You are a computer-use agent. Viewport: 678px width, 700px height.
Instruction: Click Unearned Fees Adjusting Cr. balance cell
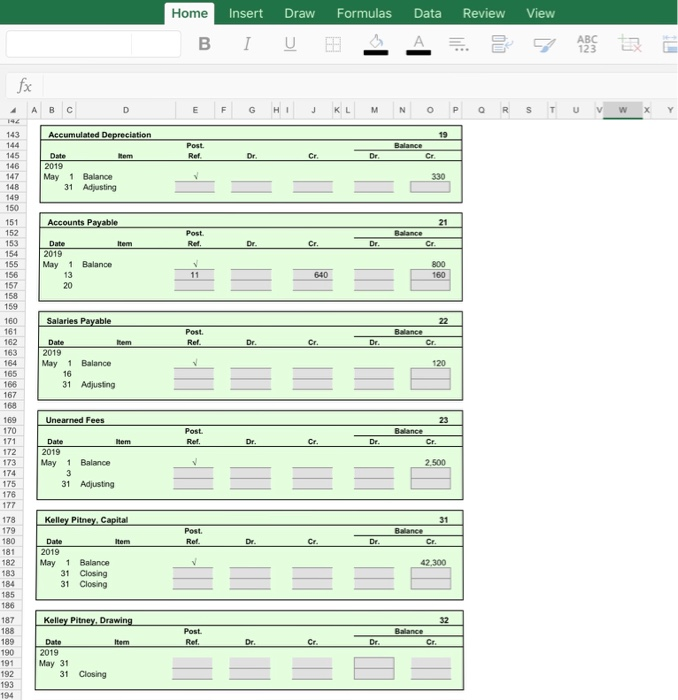coord(431,484)
